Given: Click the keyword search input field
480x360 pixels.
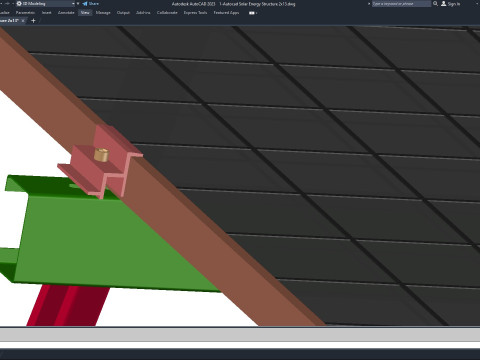Looking at the screenshot, I should 401,4.
